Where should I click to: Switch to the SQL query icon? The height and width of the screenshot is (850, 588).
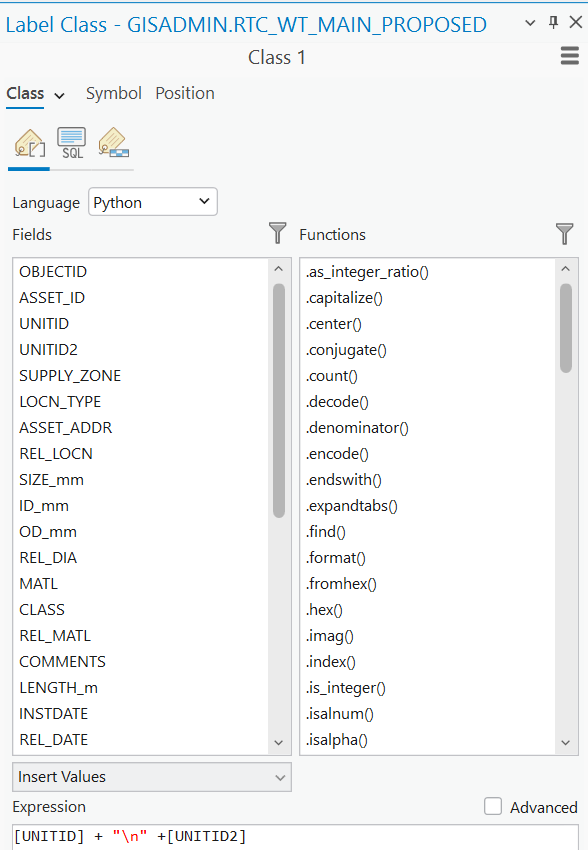click(72, 144)
